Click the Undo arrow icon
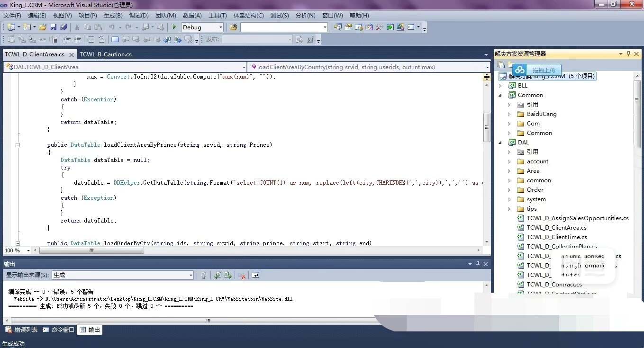The width and height of the screenshot is (644, 348). click(111, 27)
